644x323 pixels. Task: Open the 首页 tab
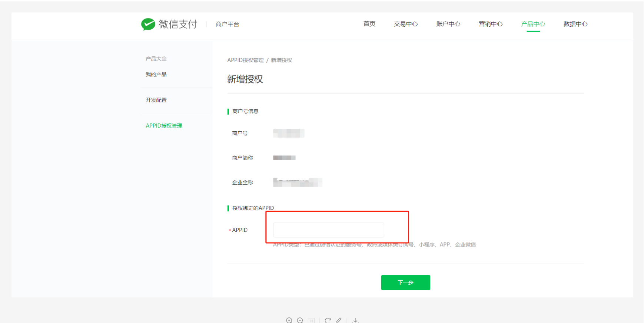[x=369, y=24]
